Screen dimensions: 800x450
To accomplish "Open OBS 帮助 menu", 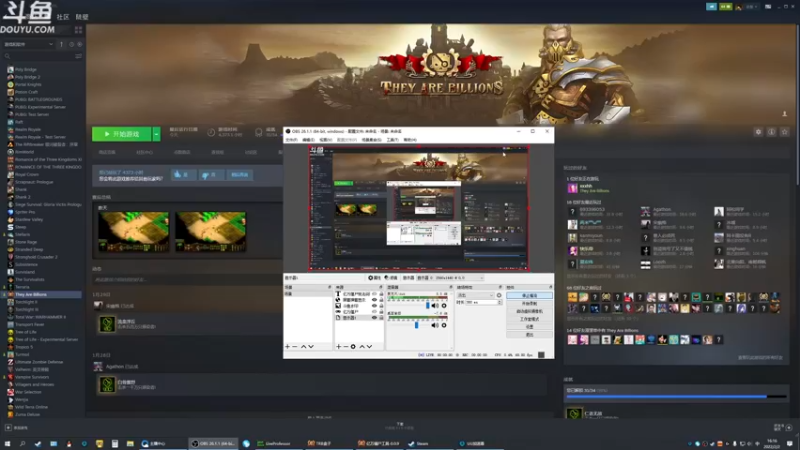I will tap(410, 140).
